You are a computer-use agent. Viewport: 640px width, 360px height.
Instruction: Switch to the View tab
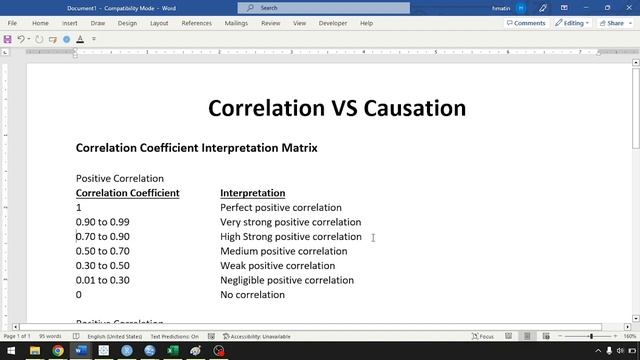pos(299,23)
